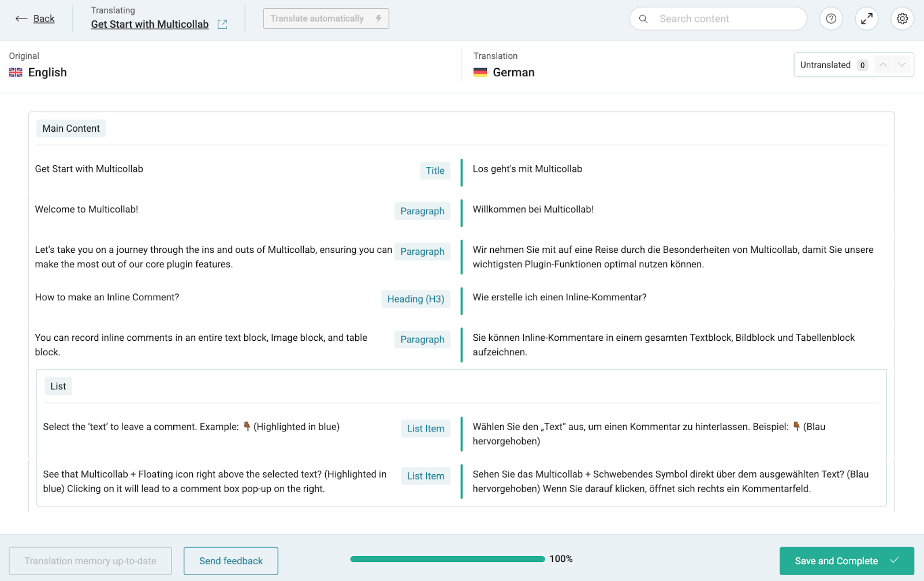Go to previous untranslated item arrow

pos(883,65)
